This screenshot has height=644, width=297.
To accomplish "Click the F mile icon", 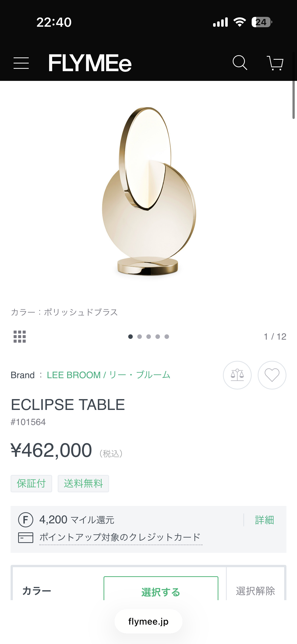I will (26, 520).
